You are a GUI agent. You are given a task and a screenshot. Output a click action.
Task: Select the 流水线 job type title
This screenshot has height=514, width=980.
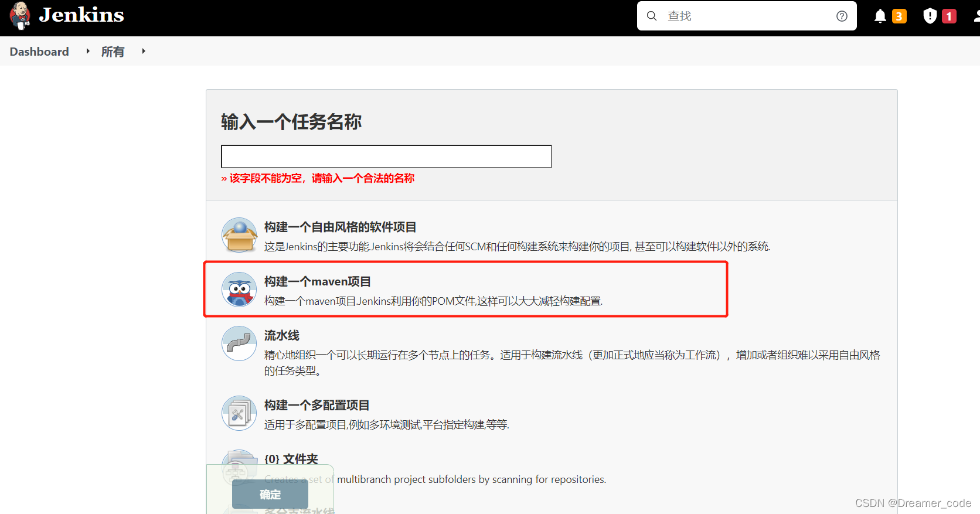282,335
